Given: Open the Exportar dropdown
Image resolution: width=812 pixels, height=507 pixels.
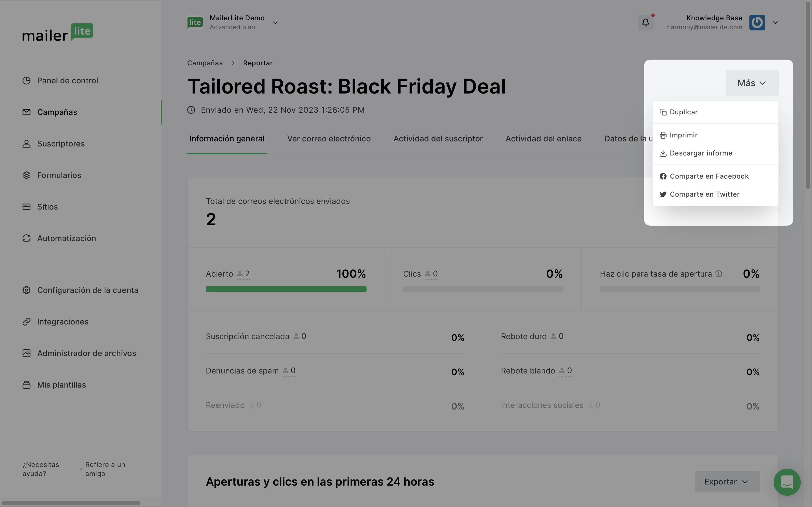Looking at the screenshot, I should click(727, 482).
